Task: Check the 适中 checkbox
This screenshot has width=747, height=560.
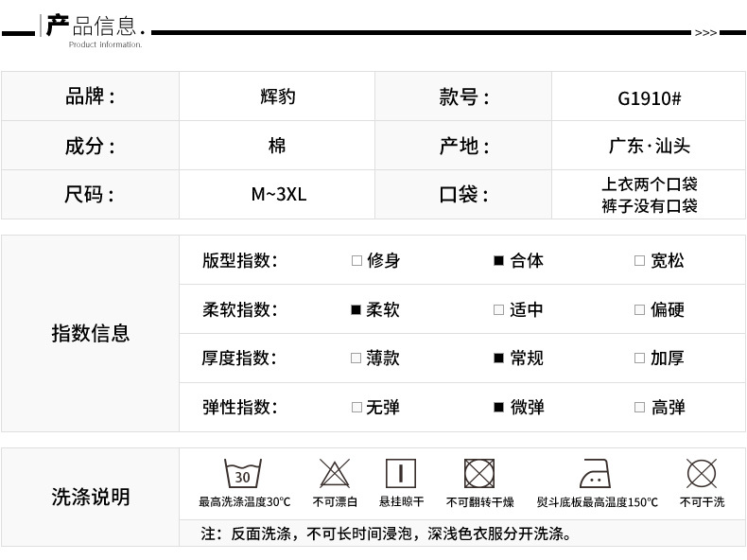Action: point(498,309)
